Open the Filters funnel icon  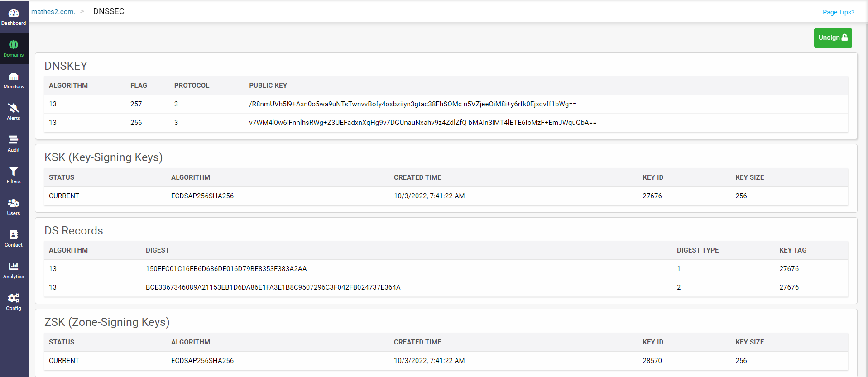[x=14, y=172]
